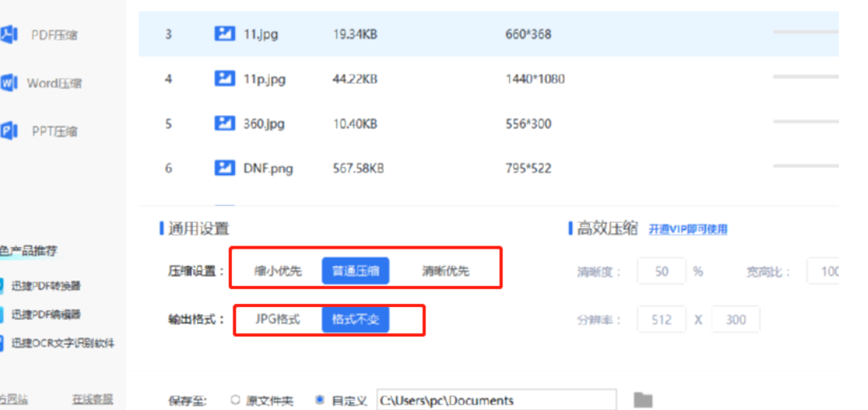Screen dimensions: 868x410
Task: Open 迅捷PDF编辑器 recommendation
Action: (46, 314)
